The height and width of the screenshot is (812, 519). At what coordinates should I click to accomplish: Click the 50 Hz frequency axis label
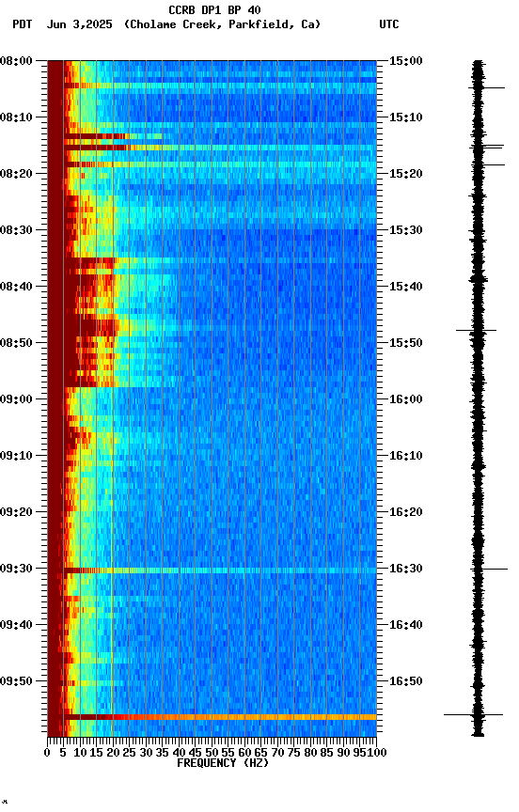(212, 753)
